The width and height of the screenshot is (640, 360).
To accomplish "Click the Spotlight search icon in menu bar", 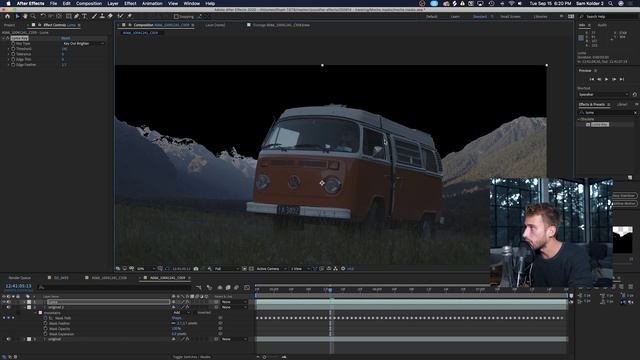I will [611, 3].
